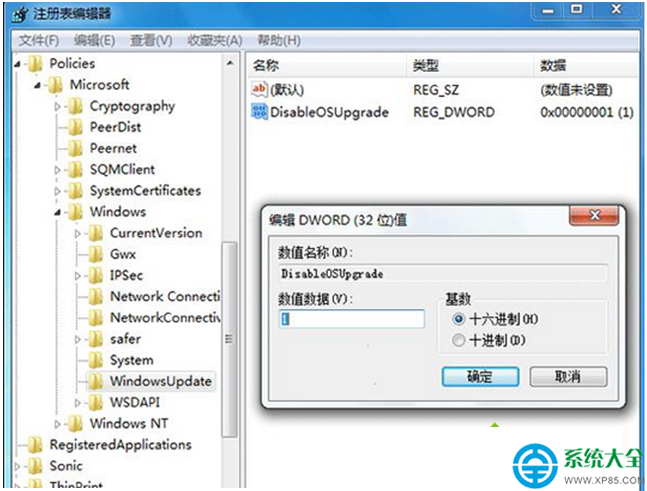Select the RegisteredApplications folder icon

[x=35, y=445]
